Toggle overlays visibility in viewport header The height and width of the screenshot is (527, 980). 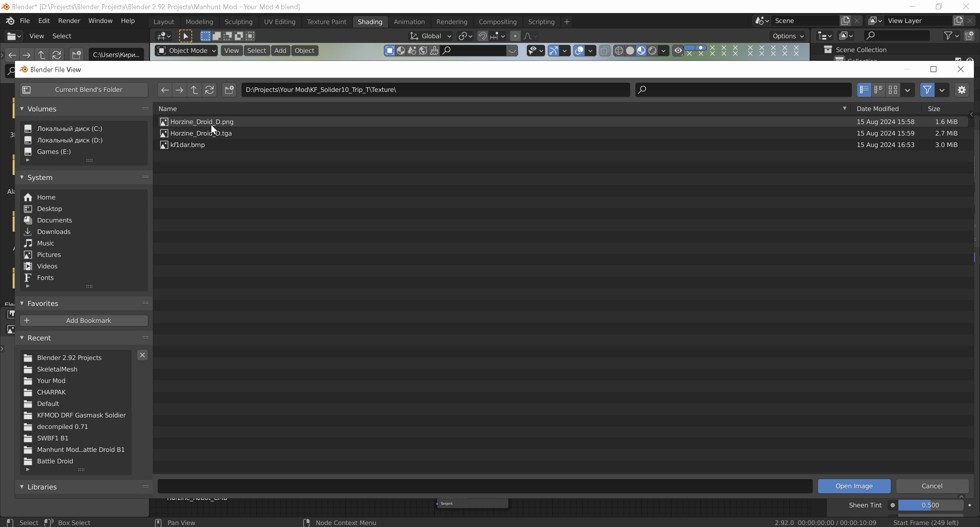point(579,51)
